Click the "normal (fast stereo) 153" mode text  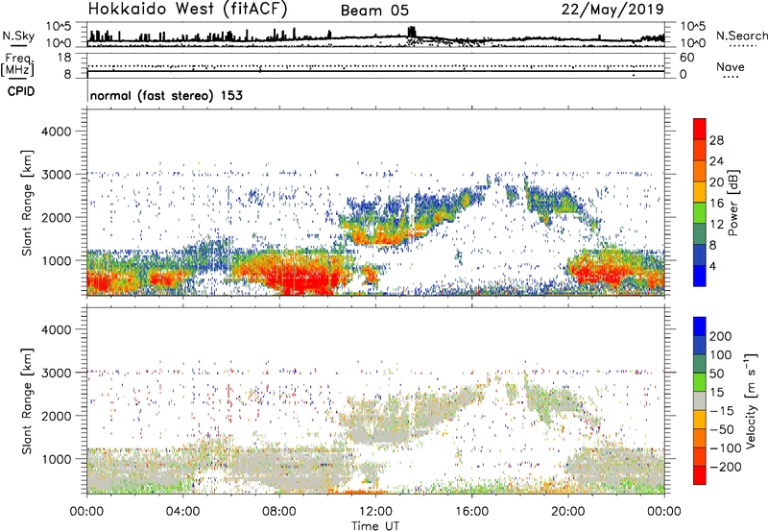[x=166, y=95]
